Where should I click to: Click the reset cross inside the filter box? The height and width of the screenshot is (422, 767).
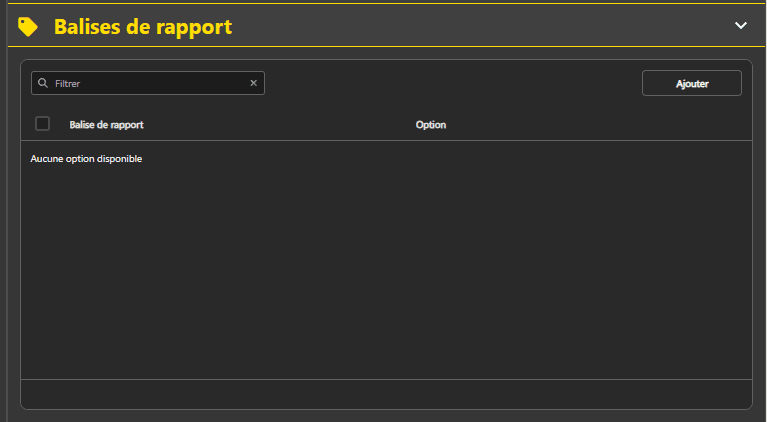coord(253,83)
